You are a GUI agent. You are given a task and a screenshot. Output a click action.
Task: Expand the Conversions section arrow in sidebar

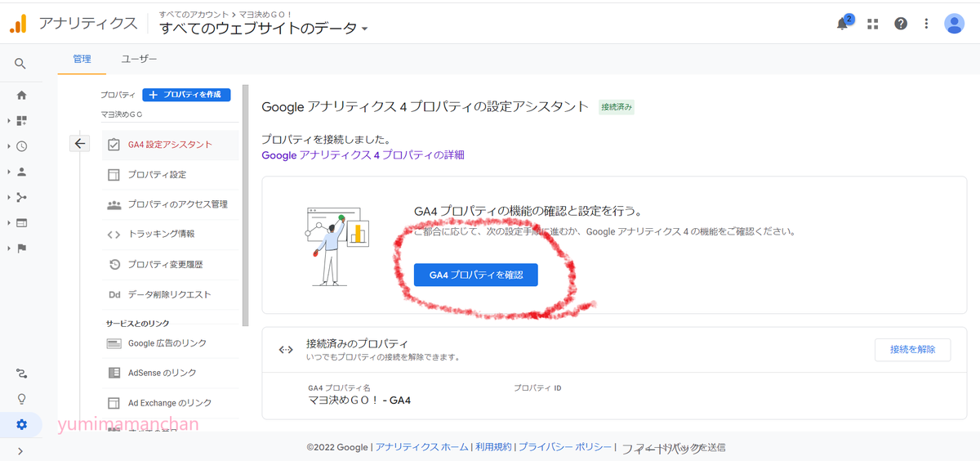point(8,248)
